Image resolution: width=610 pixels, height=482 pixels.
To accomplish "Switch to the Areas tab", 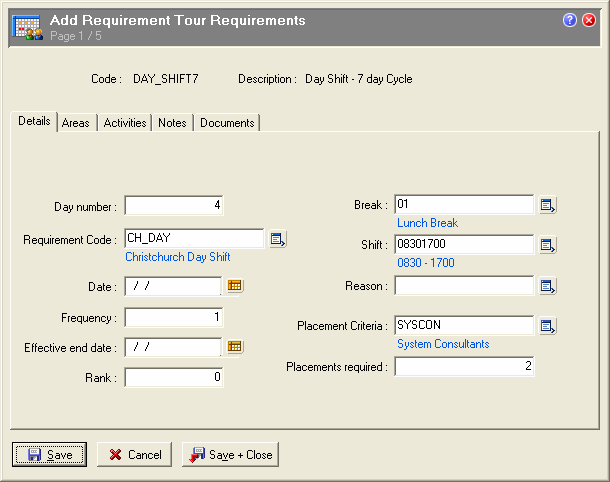I will tap(76, 123).
